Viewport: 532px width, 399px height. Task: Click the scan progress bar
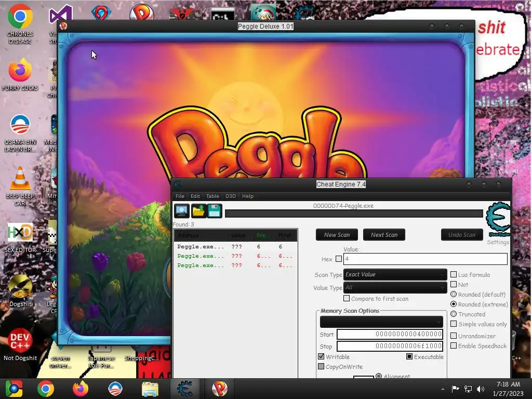pos(354,214)
